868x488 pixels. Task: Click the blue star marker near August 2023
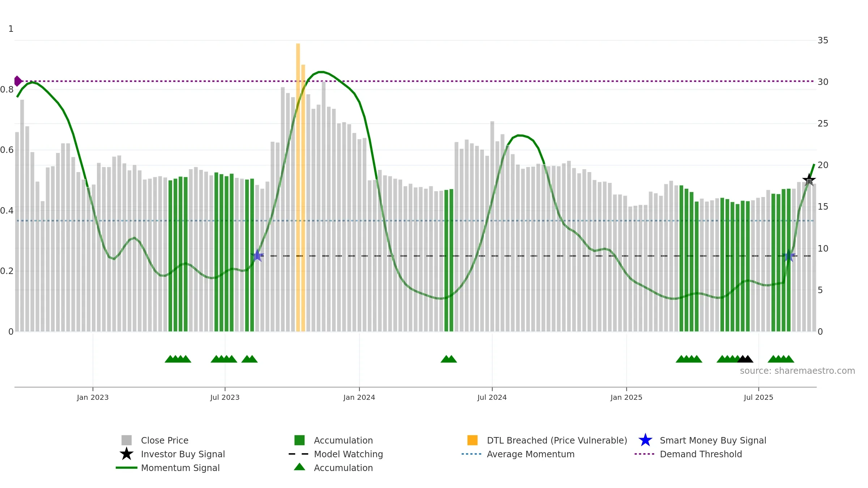[x=257, y=256]
